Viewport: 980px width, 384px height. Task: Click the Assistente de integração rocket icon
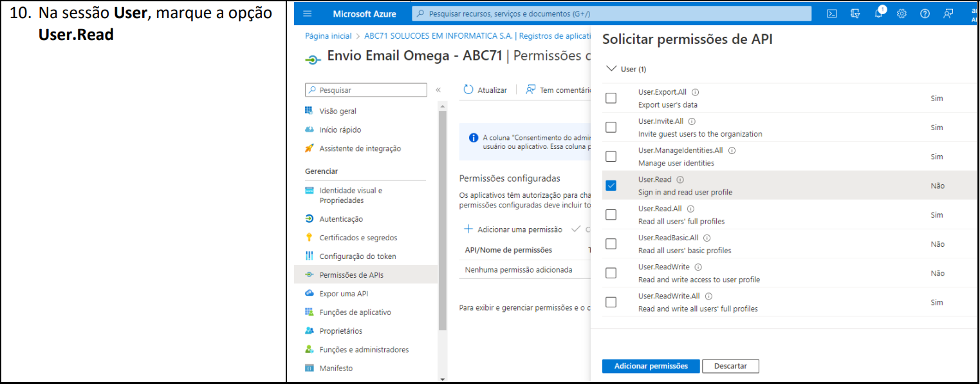pyautogui.click(x=310, y=148)
